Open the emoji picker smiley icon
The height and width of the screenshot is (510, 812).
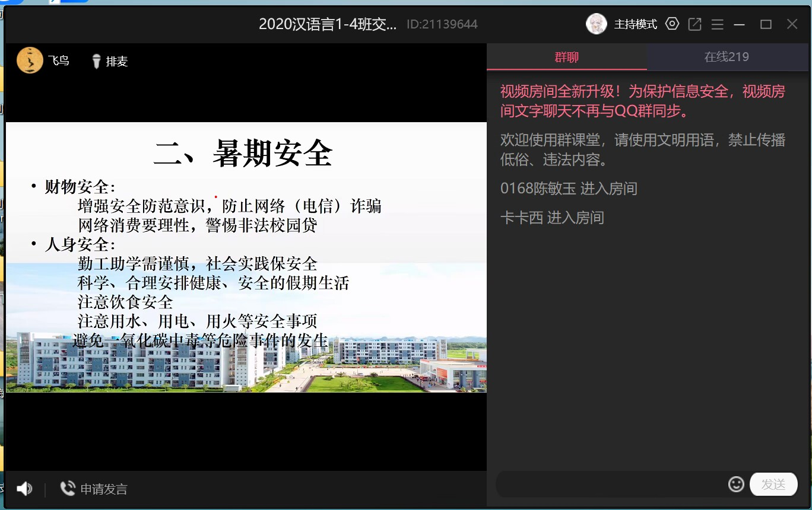click(736, 484)
